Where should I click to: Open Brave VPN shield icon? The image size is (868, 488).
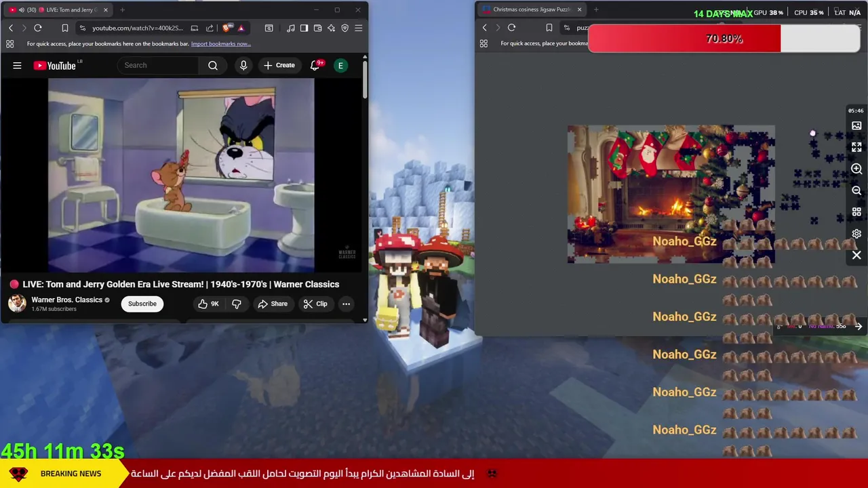[344, 28]
